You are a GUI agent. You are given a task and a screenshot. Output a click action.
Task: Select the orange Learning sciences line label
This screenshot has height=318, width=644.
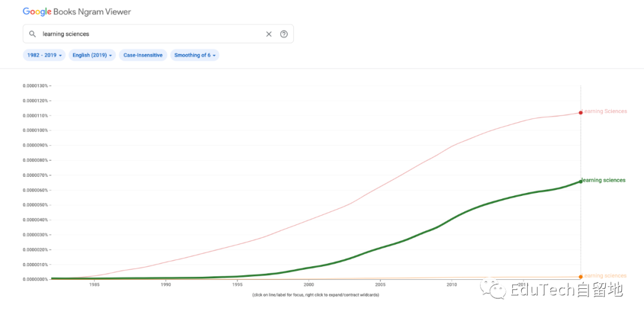[605, 276]
